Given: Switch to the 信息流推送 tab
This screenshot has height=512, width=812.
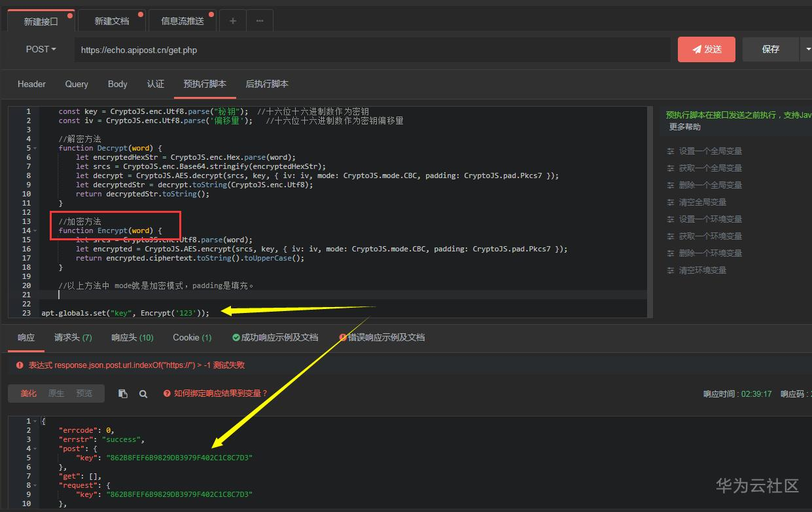Looking at the screenshot, I should click(183, 21).
